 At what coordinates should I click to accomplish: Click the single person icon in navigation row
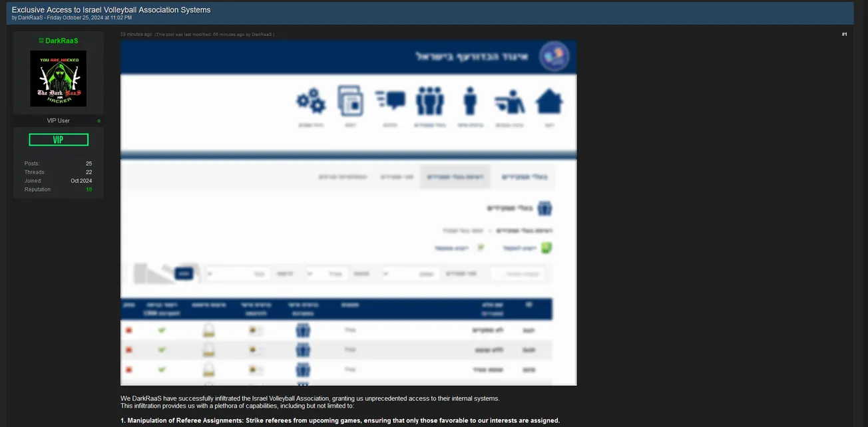click(470, 101)
